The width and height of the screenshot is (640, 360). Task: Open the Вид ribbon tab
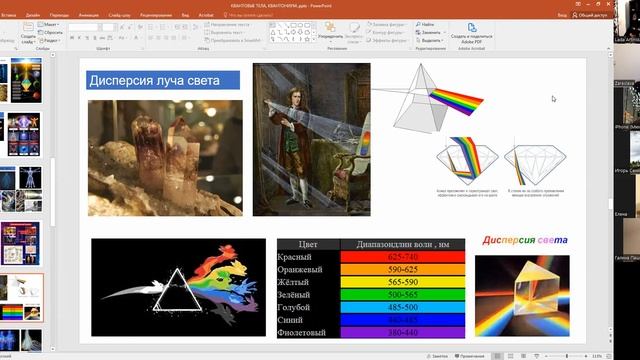coord(185,15)
